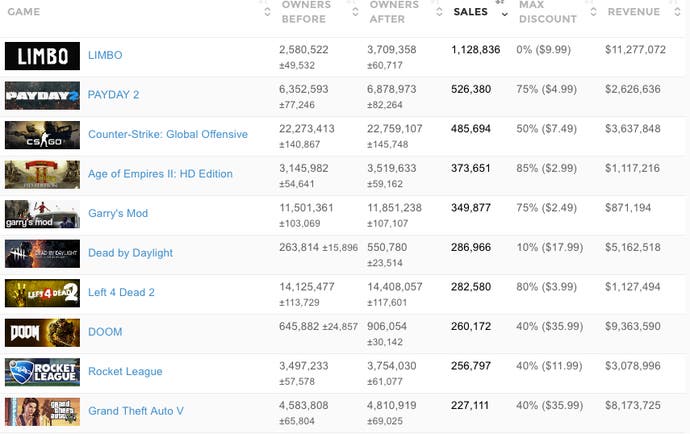This screenshot has height=434, width=690.
Task: Select LIMBO discount 0% ($9.99)
Action: 543,50
